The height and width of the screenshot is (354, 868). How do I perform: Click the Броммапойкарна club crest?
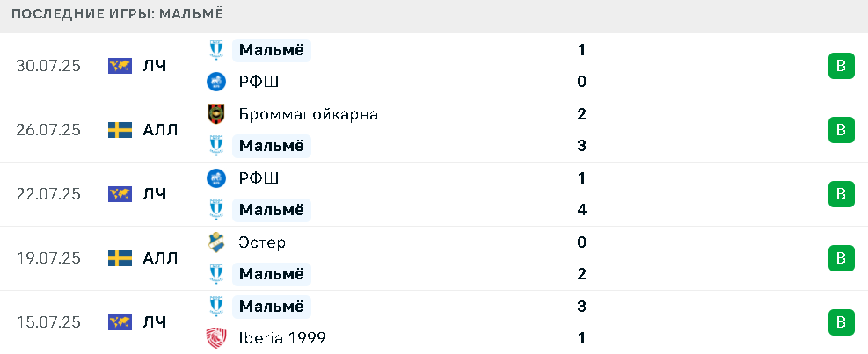215,114
